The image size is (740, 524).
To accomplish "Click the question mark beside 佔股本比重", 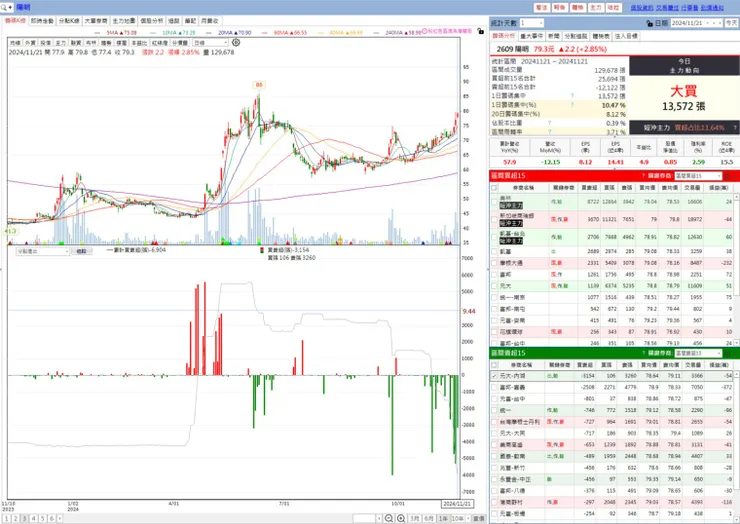I will 550,123.
